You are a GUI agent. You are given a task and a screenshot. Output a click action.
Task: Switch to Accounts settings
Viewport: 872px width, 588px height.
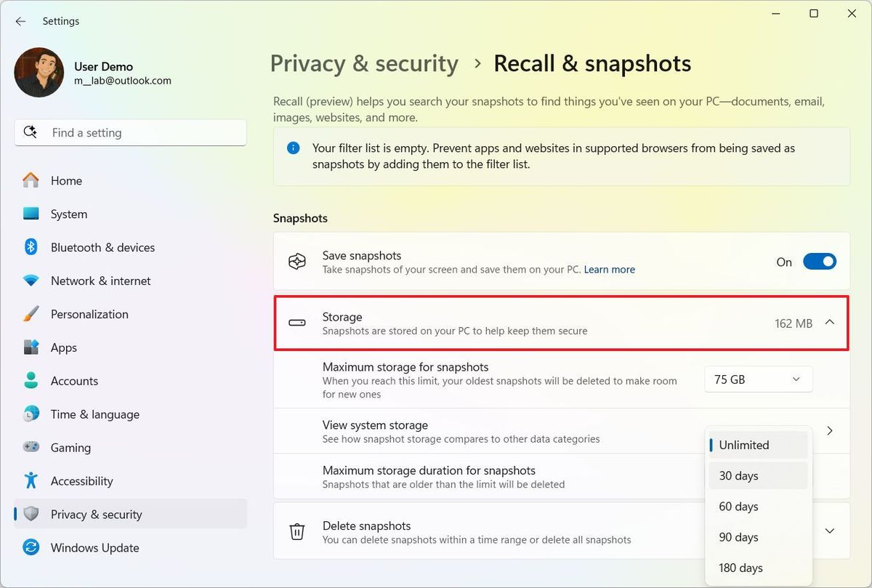click(x=75, y=380)
